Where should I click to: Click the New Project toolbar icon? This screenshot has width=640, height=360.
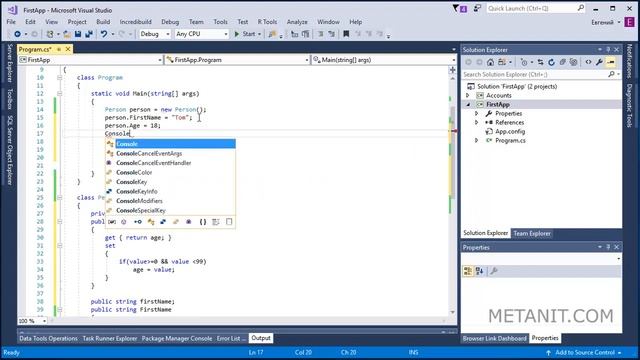[x=50, y=34]
